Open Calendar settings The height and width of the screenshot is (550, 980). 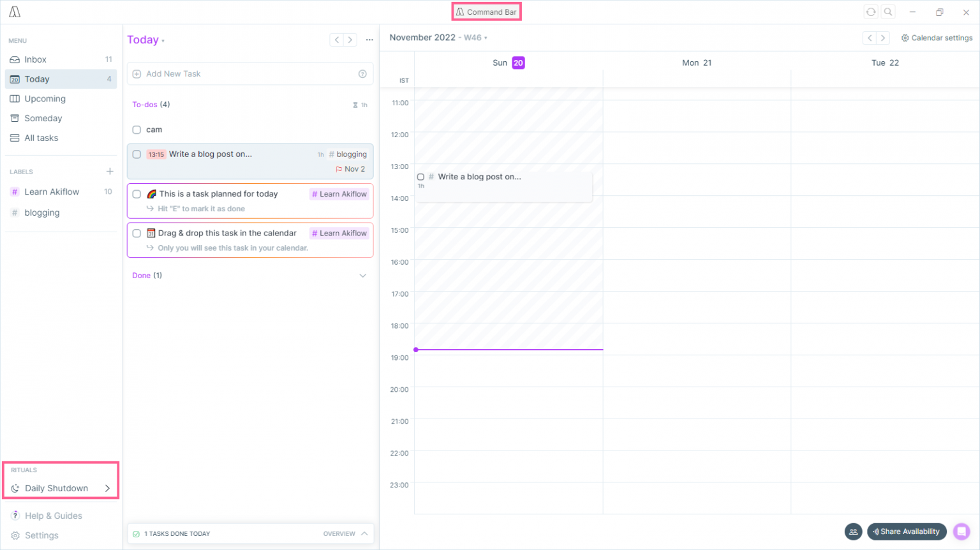pos(937,38)
